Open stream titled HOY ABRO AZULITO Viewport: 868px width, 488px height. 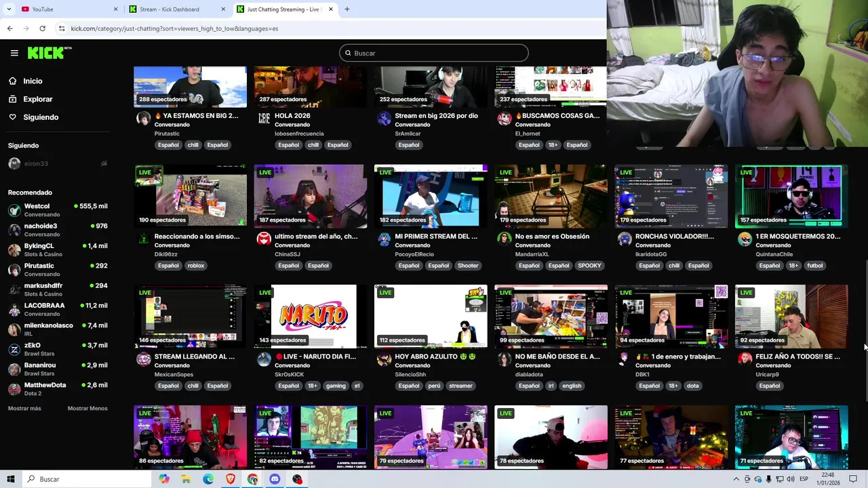(x=435, y=357)
